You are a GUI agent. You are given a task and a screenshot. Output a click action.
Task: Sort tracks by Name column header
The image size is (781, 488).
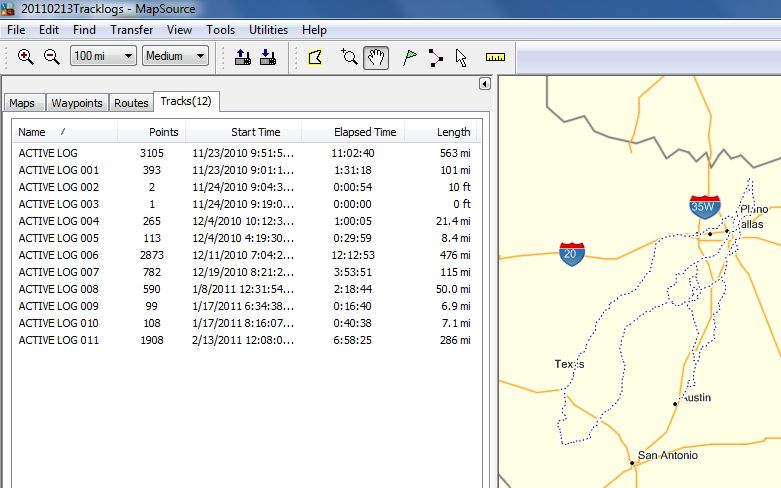[x=65, y=132]
